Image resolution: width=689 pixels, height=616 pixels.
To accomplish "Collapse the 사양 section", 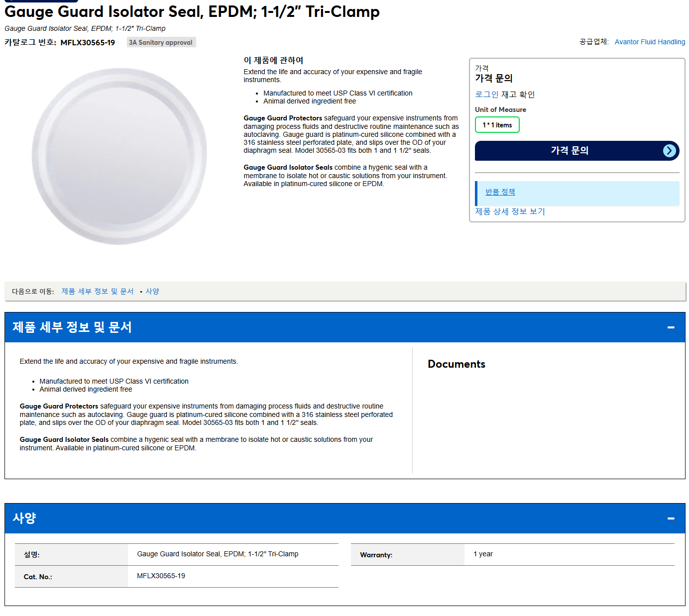I will pos(671,518).
